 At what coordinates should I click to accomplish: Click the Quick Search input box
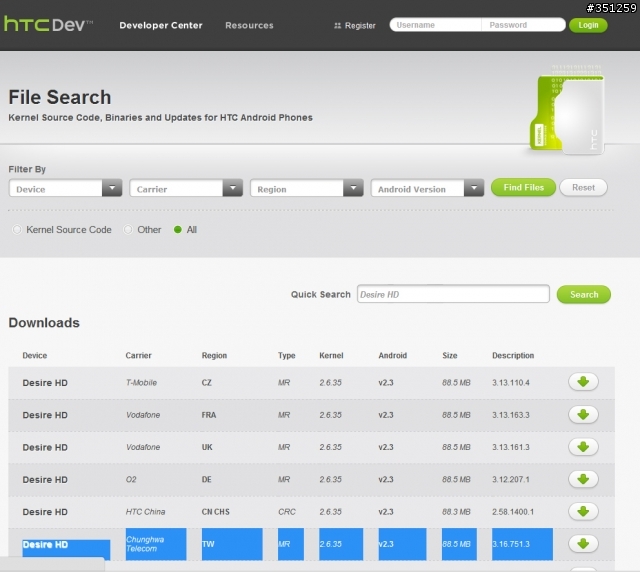point(453,294)
